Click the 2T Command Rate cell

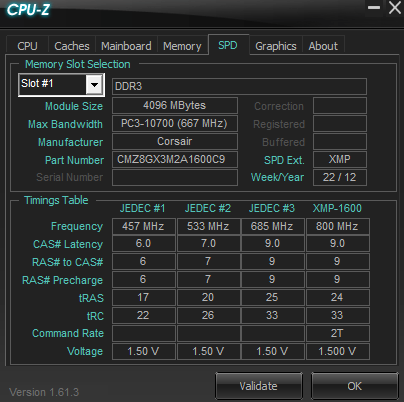point(338,333)
